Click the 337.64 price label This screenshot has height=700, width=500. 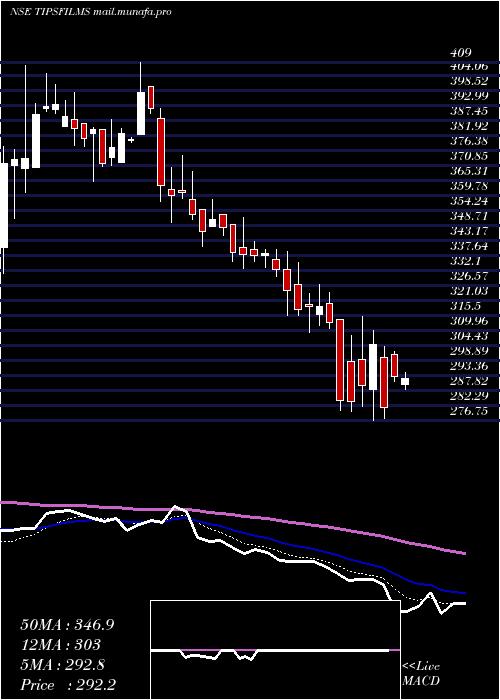point(469,246)
